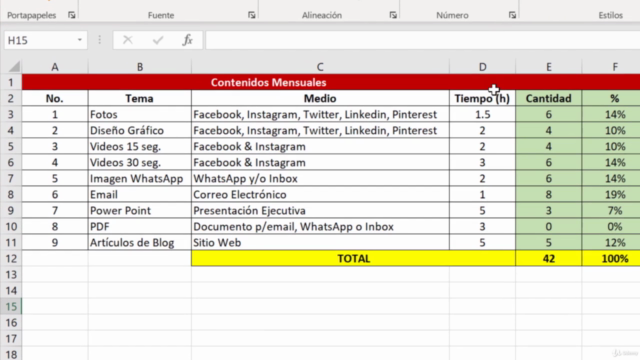The width and height of the screenshot is (640, 360).
Task: Select column F header
Action: tap(611, 67)
